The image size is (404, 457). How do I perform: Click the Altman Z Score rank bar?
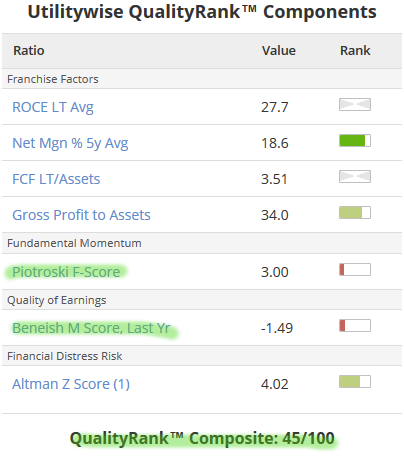(x=355, y=382)
